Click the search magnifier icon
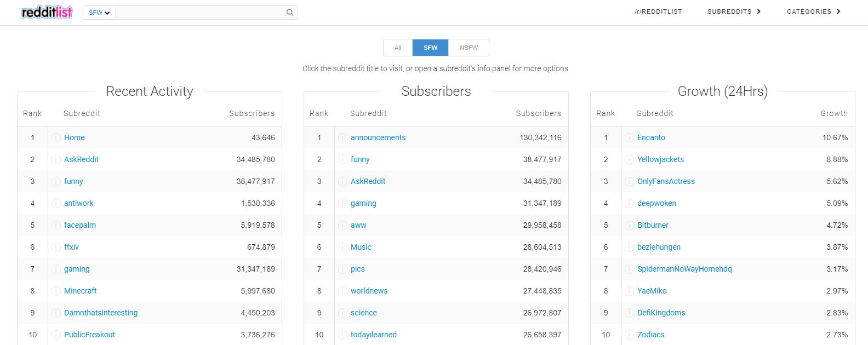 click(x=290, y=13)
